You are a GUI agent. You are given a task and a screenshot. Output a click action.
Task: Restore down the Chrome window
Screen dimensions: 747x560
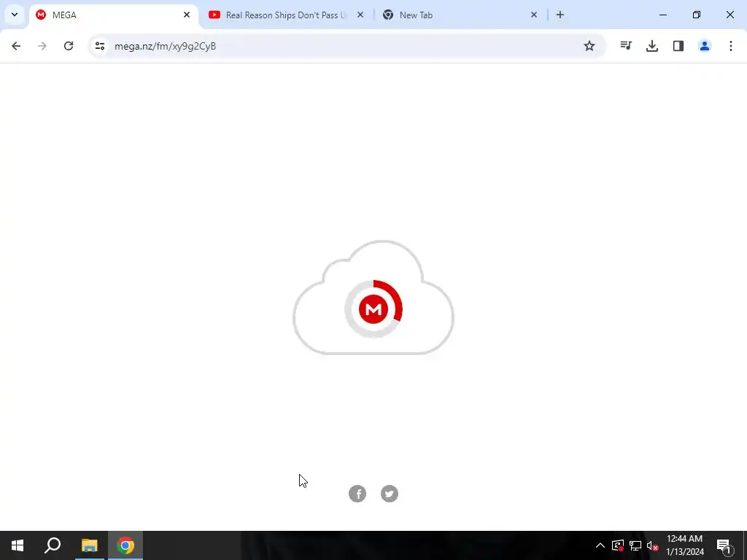[x=697, y=15]
